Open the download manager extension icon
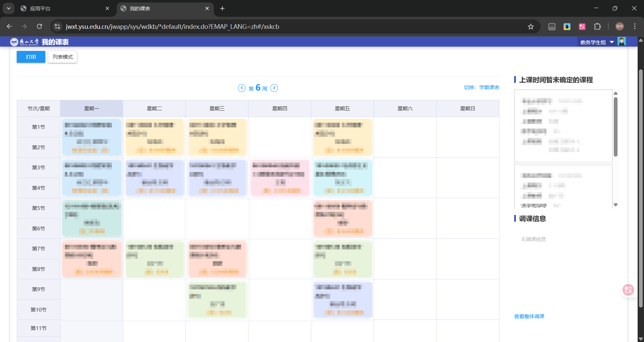 click(567, 26)
